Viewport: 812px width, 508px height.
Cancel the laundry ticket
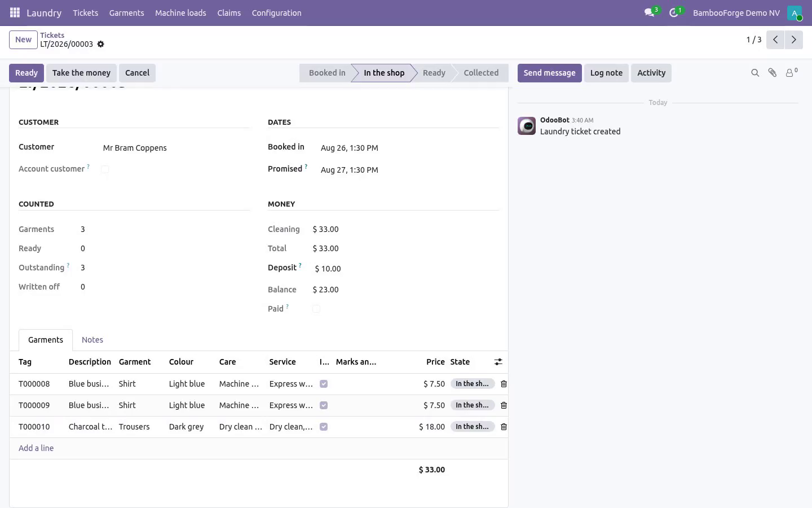137,73
